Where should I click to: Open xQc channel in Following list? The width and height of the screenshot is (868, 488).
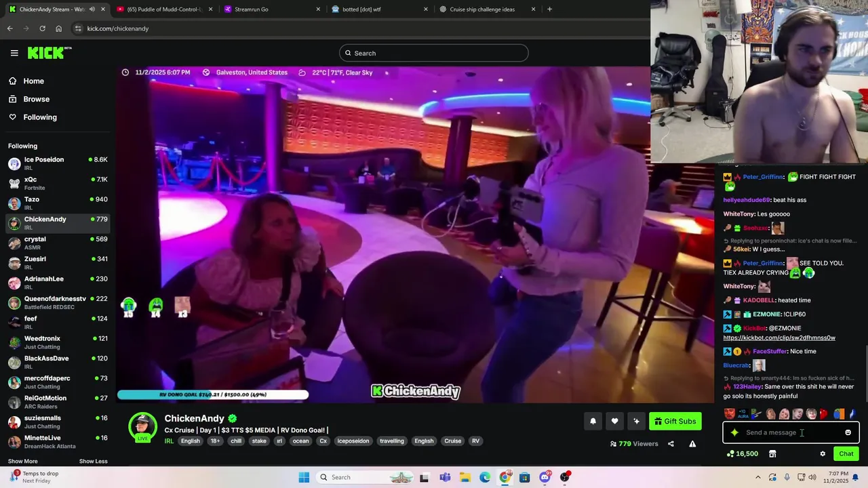58,183
